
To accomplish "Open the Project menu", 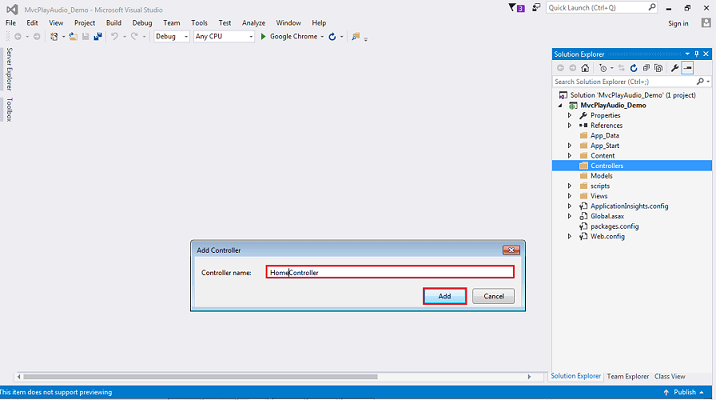I will [x=84, y=23].
